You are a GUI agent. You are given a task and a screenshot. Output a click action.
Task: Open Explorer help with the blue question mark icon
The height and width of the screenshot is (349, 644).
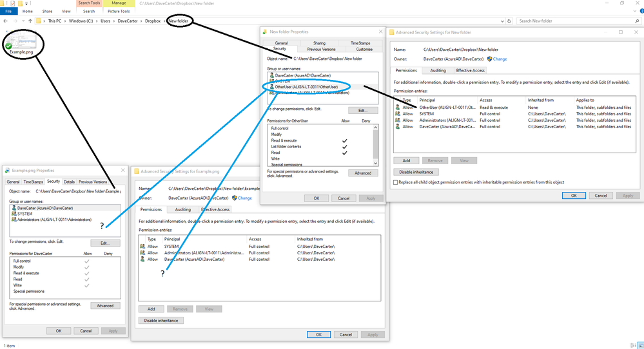pos(642,11)
